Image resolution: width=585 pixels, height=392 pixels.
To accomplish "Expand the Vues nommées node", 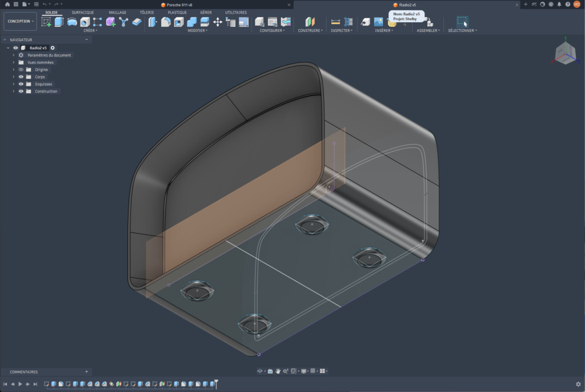I will click(14, 62).
